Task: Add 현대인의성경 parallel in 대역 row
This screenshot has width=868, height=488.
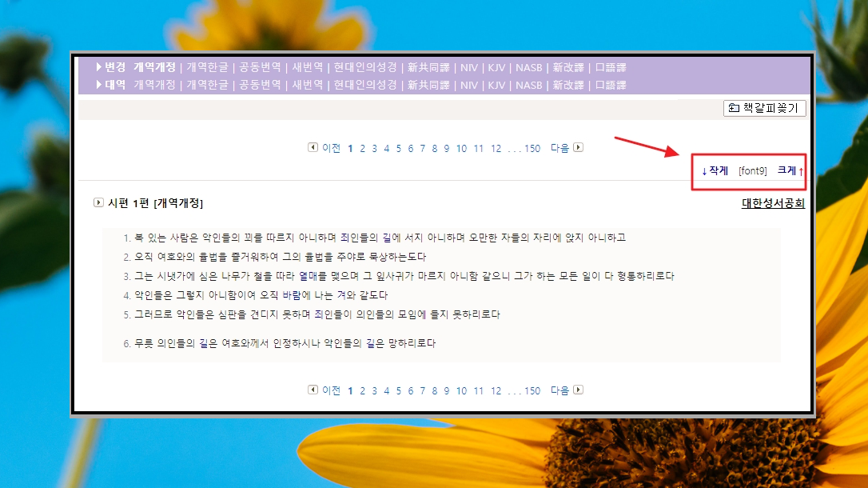Action: coord(365,85)
